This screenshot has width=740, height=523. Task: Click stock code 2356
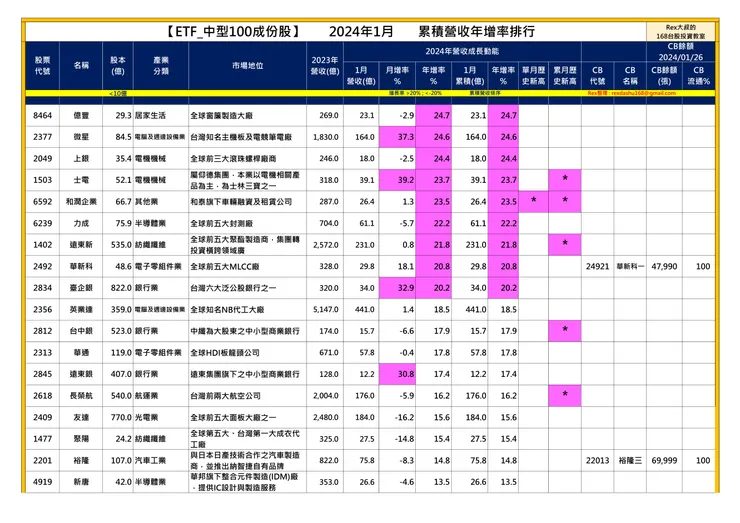(42, 310)
